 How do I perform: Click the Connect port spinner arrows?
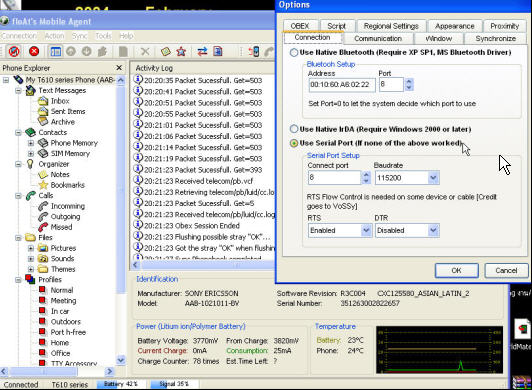click(366, 178)
